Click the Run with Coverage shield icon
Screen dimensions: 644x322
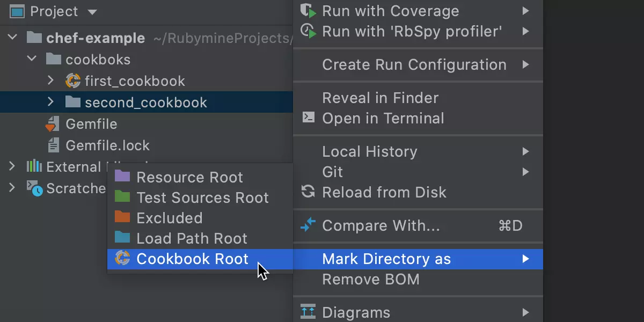tap(308, 11)
